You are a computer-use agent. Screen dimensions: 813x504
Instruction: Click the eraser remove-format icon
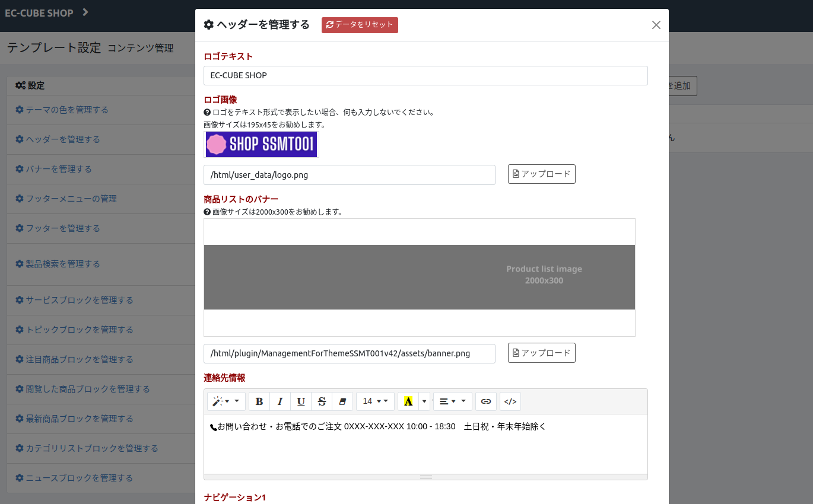coord(342,401)
